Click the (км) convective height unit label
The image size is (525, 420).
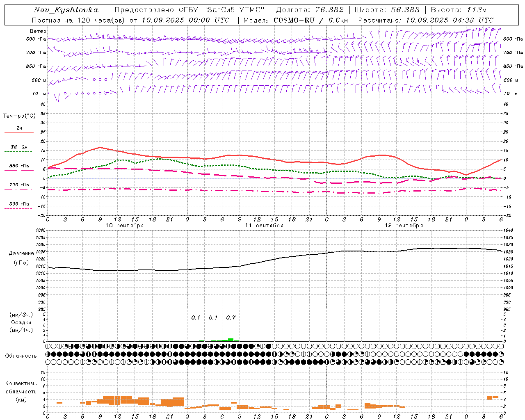[21, 399]
